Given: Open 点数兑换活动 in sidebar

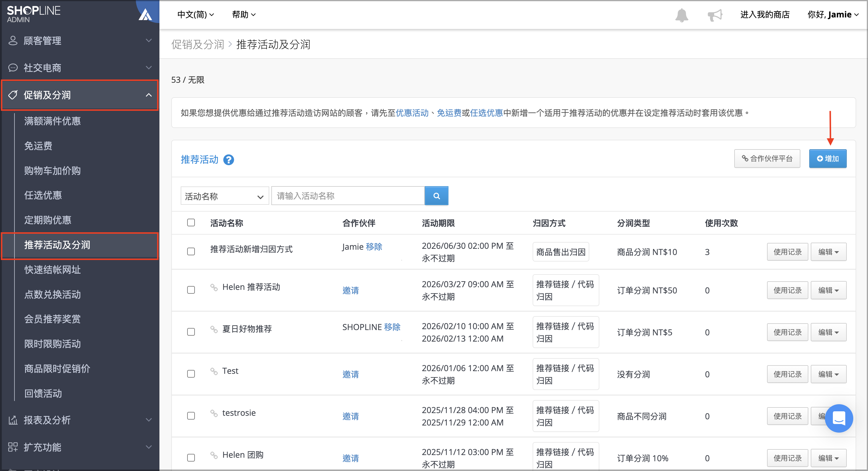Looking at the screenshot, I should [52, 294].
